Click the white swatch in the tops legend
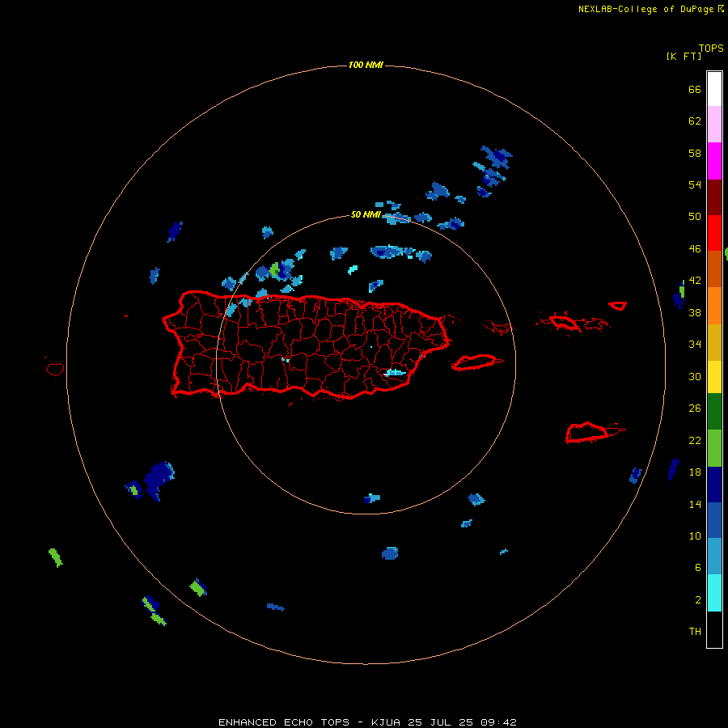Viewport: 728px width, 728px height. click(714, 89)
